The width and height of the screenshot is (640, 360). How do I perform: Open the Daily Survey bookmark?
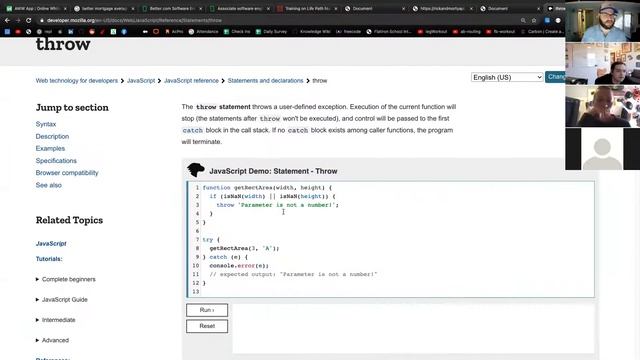click(271, 31)
